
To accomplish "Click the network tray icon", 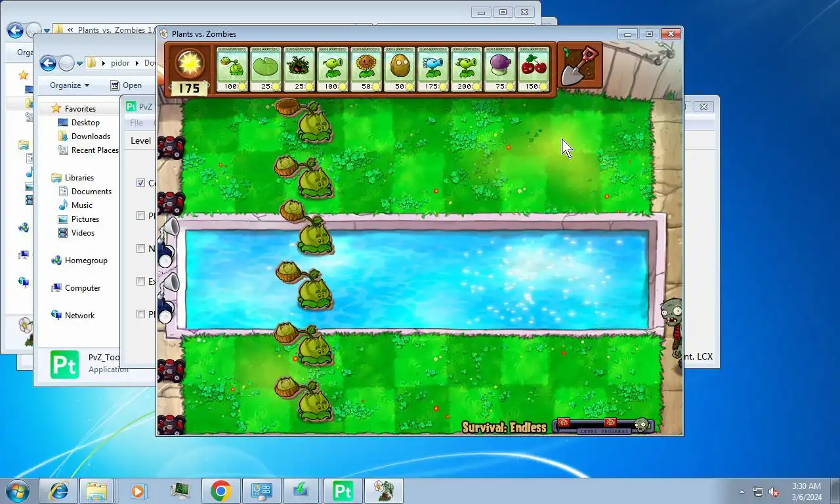I will tap(758, 492).
